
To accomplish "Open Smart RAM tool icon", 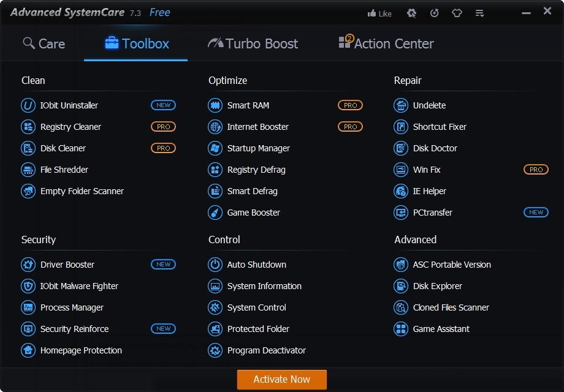I will [x=215, y=105].
